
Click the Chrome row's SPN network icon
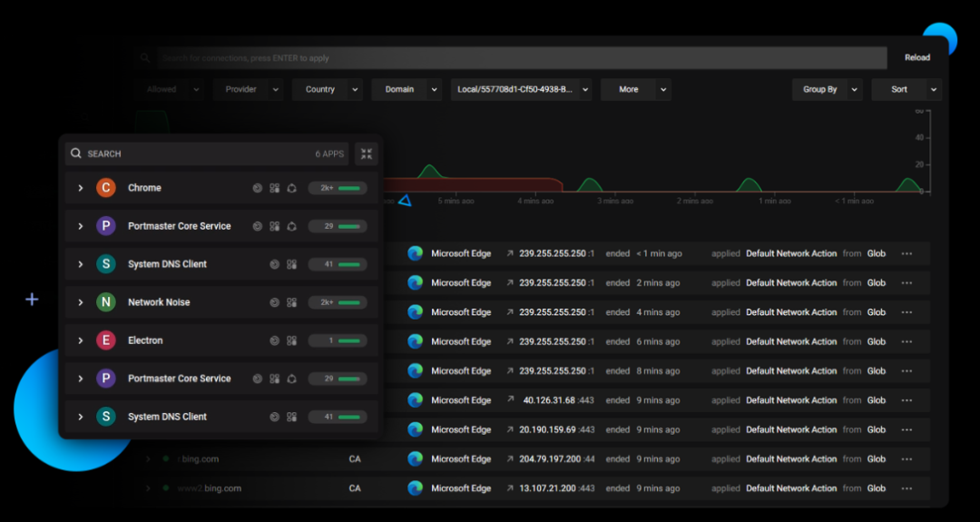coord(291,188)
